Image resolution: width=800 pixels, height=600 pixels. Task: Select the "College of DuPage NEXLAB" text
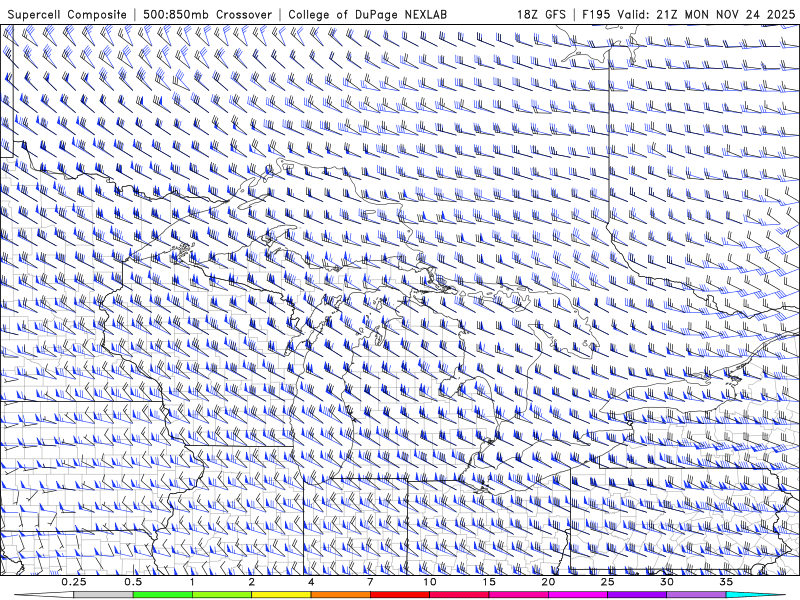coord(367,14)
